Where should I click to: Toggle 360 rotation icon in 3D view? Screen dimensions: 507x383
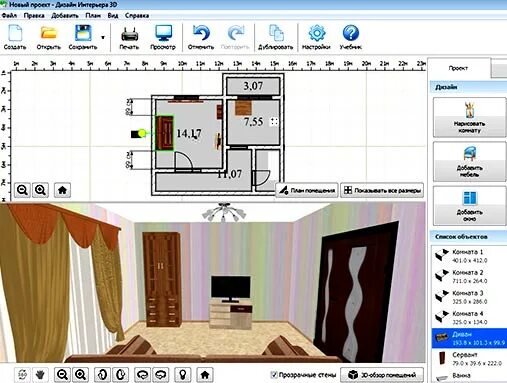pyautogui.click(x=23, y=375)
